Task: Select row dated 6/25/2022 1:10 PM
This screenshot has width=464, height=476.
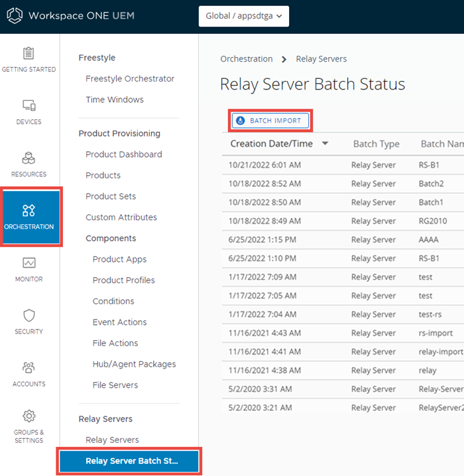Action: coord(343,259)
